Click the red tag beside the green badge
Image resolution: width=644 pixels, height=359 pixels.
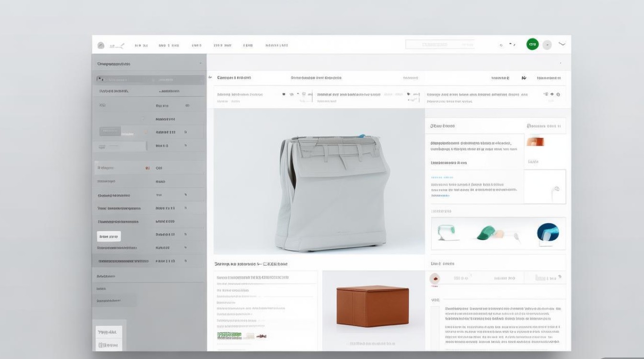[261, 336]
